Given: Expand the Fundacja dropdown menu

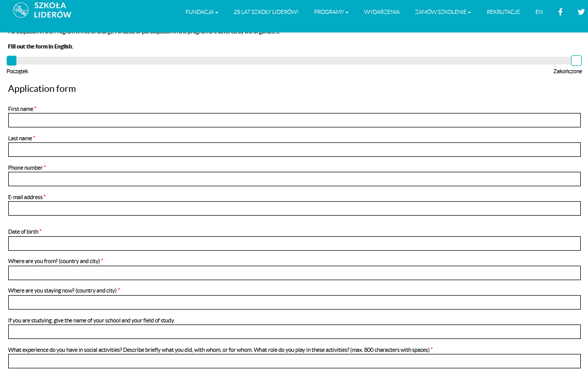Looking at the screenshot, I should pos(202,12).
